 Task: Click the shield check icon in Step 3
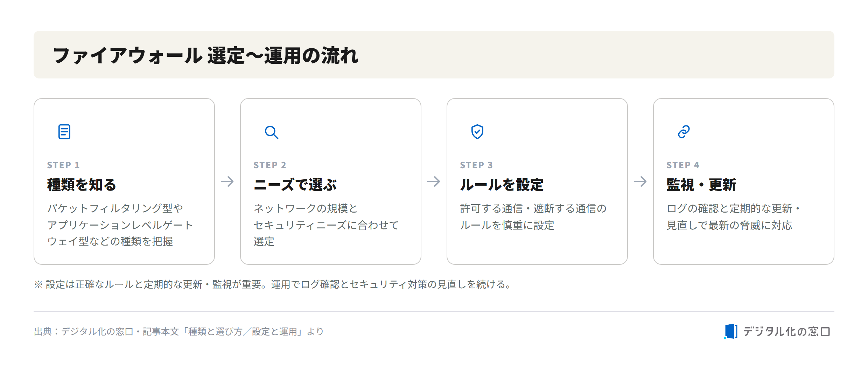(477, 132)
